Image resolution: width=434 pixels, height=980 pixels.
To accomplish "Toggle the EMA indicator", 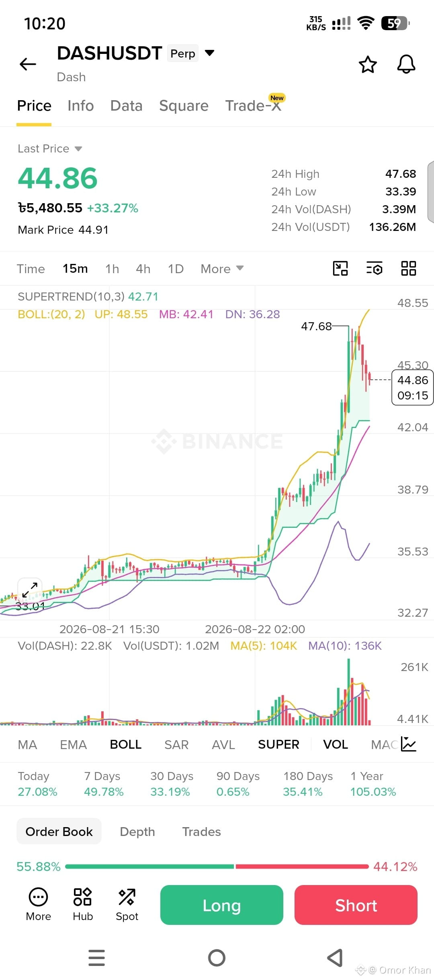I will [x=73, y=745].
